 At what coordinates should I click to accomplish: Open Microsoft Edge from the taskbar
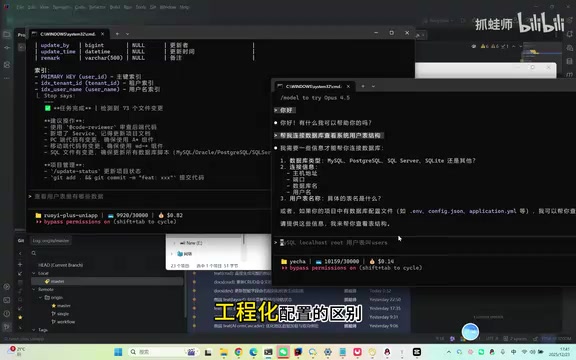pos(253,352)
